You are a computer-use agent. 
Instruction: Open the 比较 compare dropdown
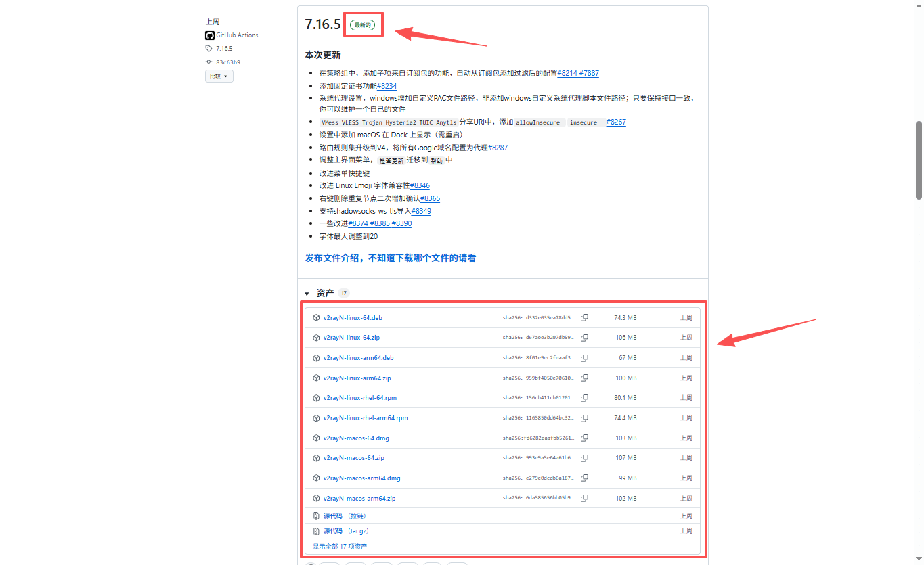(x=219, y=76)
